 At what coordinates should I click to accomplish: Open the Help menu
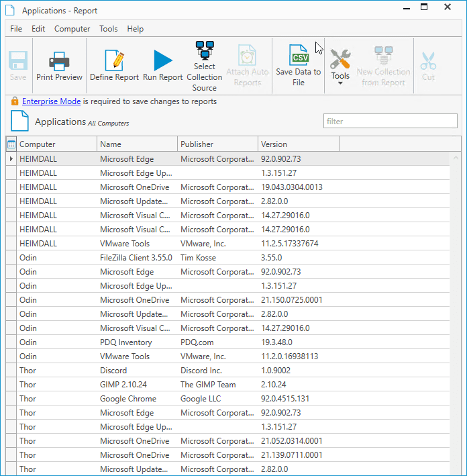pos(136,29)
